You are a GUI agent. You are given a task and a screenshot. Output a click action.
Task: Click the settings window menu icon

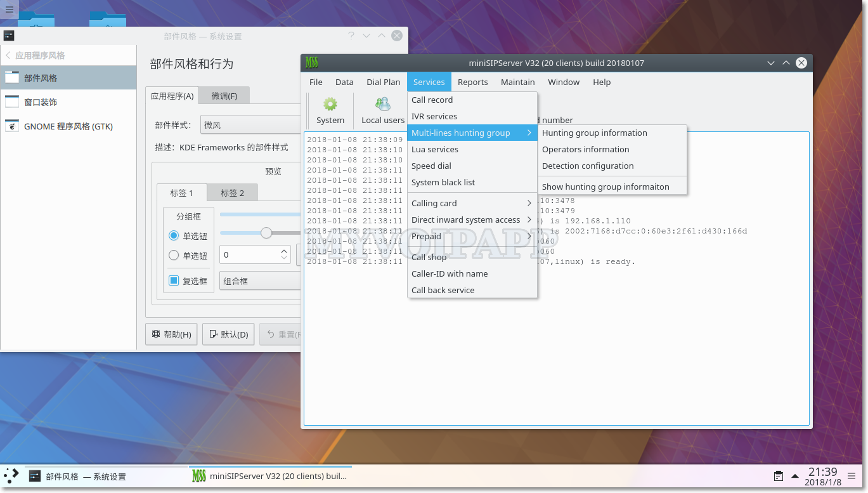[9, 36]
